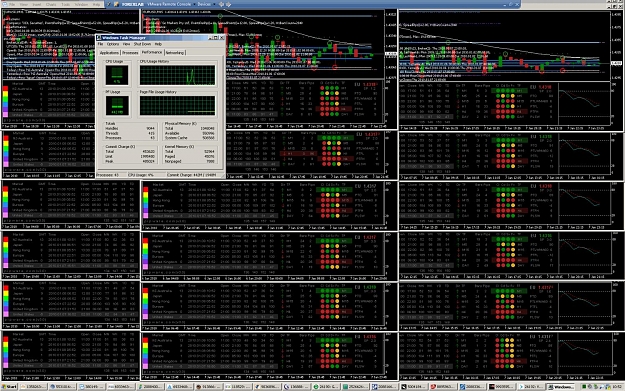Switch to the Applications tab
This screenshot has width=625, height=391.
[109, 53]
